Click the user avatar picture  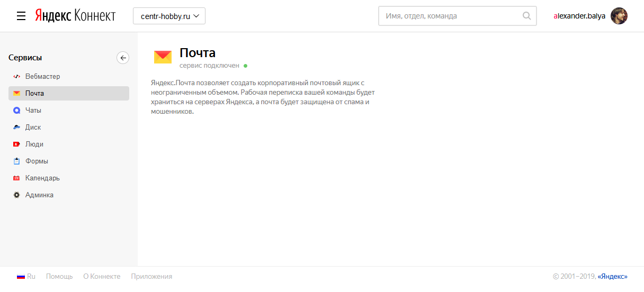[619, 16]
